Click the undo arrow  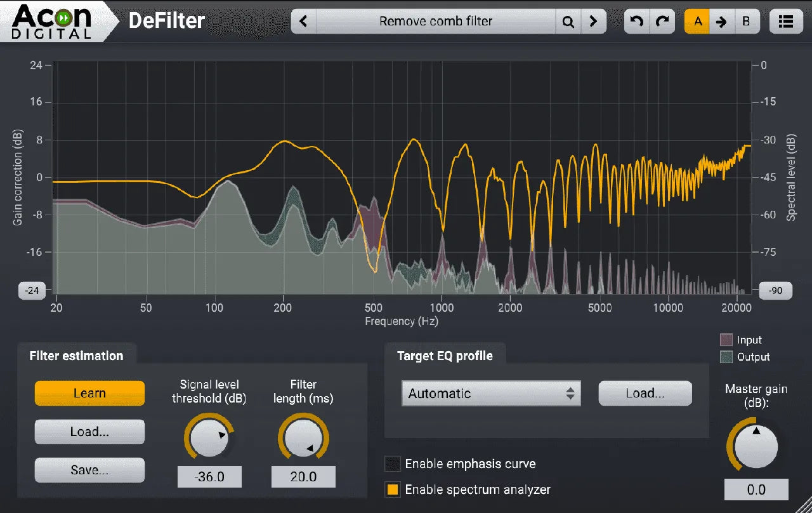636,21
